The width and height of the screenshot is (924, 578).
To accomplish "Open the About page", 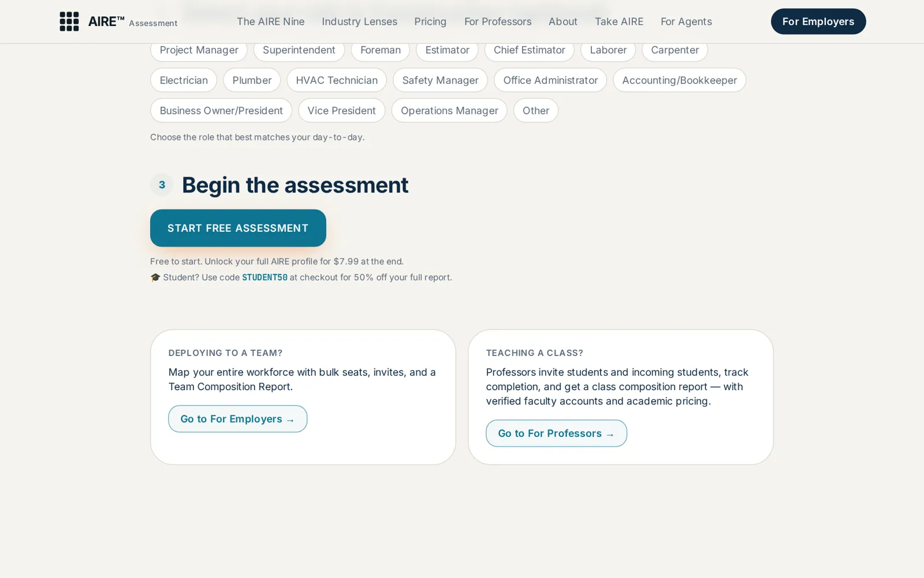I will tap(563, 21).
